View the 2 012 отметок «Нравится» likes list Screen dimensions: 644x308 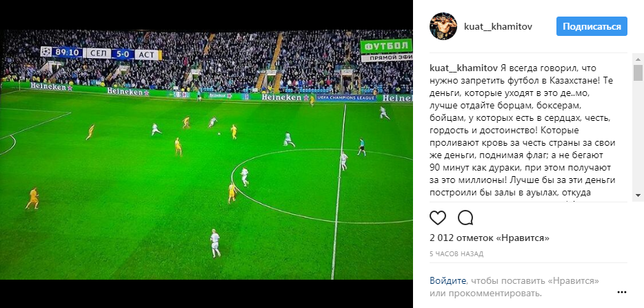coord(489,238)
